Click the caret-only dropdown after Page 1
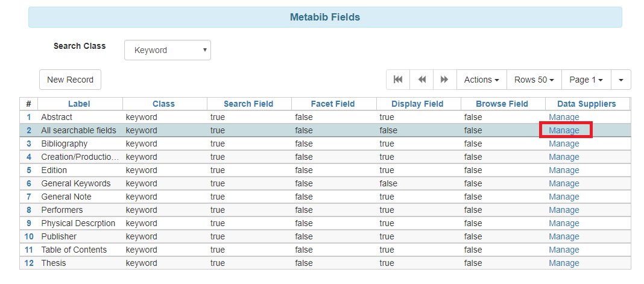Screen dimensions: 644x284 [x=620, y=80]
